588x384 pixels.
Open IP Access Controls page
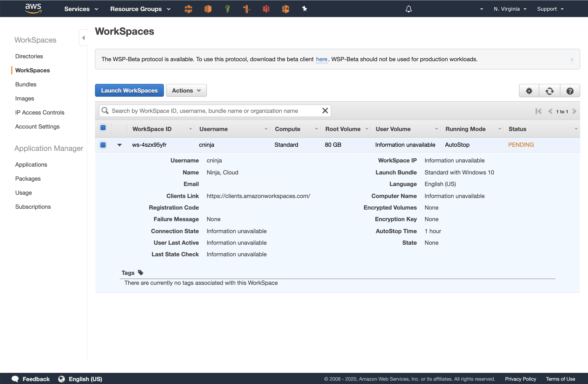coord(39,112)
